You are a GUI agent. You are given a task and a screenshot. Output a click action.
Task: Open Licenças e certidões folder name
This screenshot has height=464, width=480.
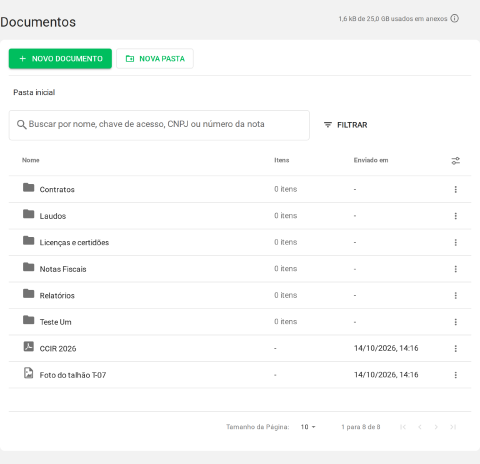point(74,243)
